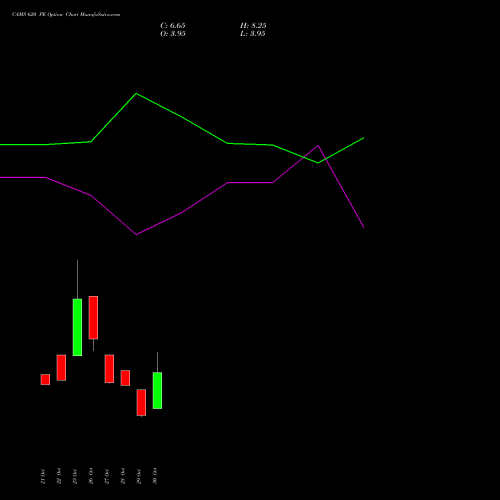Image resolution: width=500 pixels, height=500 pixels.
Task: Click the '29 Oct' date axis label
Action: [x=139, y=476]
